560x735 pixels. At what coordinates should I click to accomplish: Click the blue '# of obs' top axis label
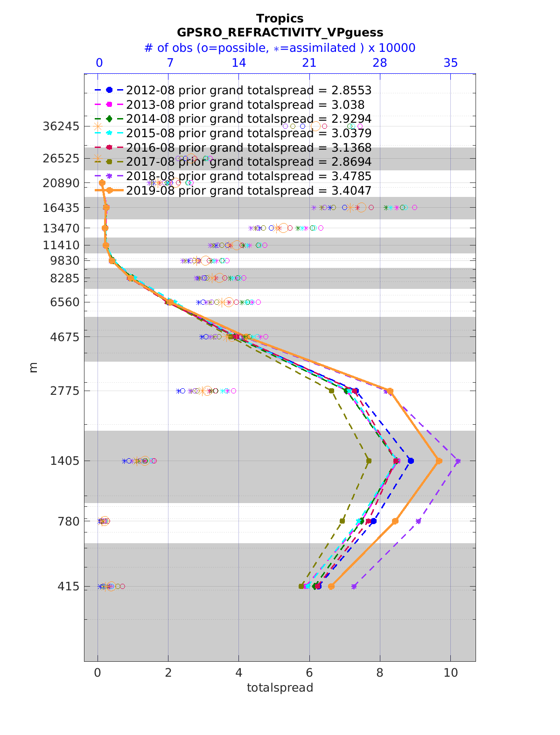pyautogui.click(x=280, y=48)
